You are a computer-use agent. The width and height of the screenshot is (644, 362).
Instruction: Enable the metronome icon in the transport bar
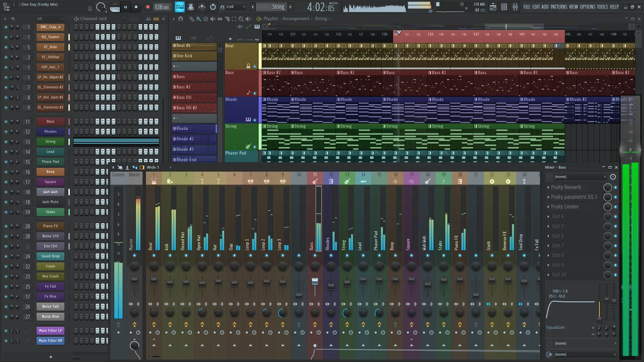pyautogui.click(x=191, y=7)
